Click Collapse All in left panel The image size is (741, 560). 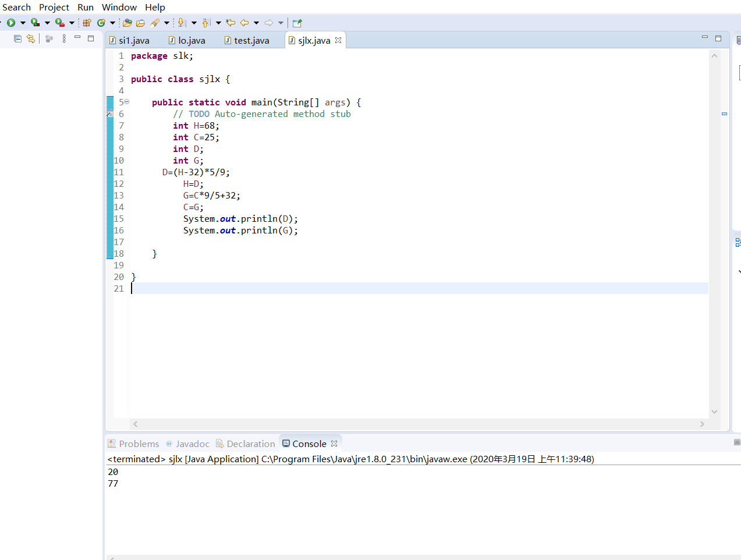click(x=17, y=38)
